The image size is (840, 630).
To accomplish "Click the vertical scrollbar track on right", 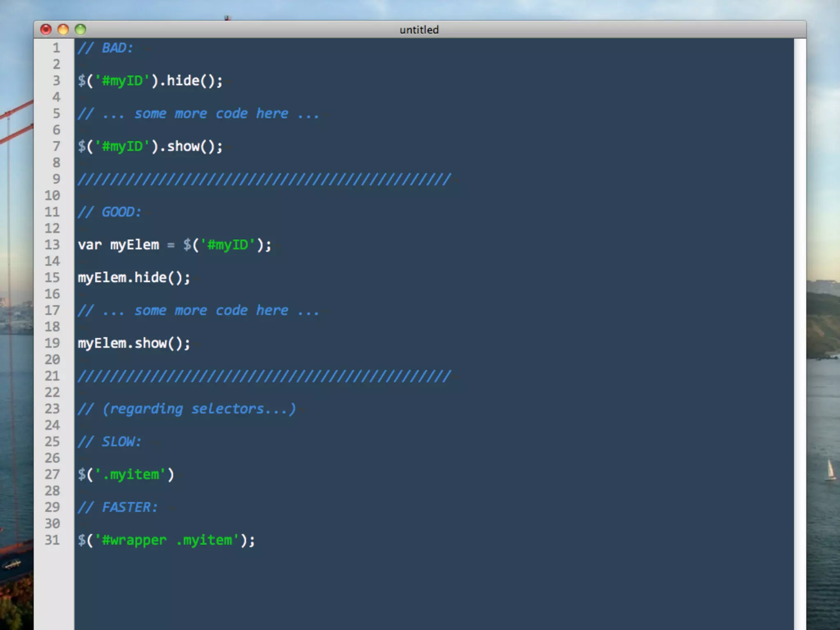I will point(799,328).
